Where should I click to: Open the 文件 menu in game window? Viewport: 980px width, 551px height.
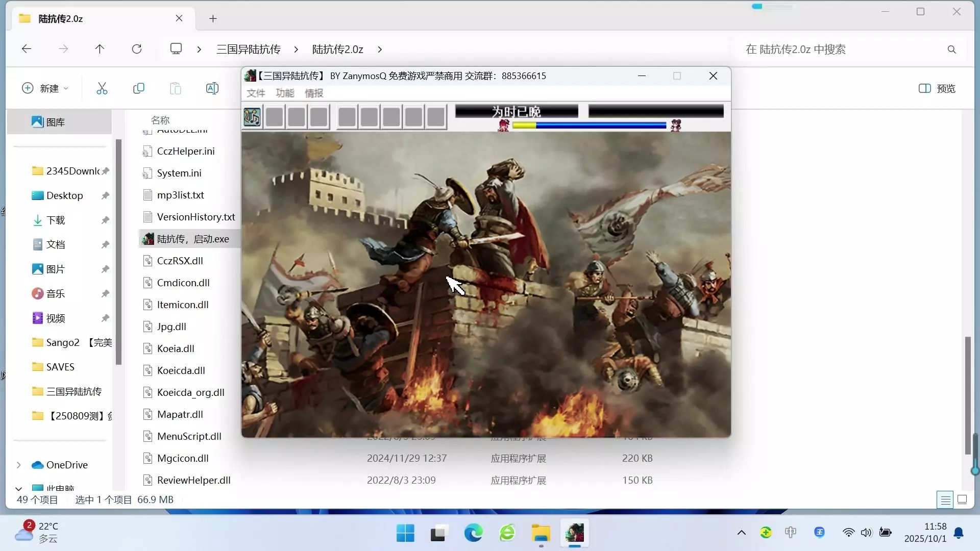(x=256, y=93)
